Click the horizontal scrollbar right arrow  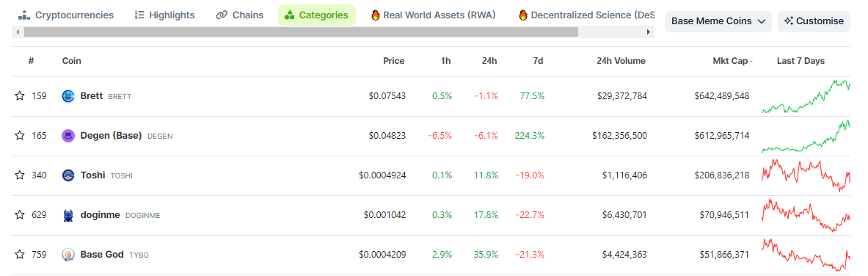pyautogui.click(x=648, y=32)
